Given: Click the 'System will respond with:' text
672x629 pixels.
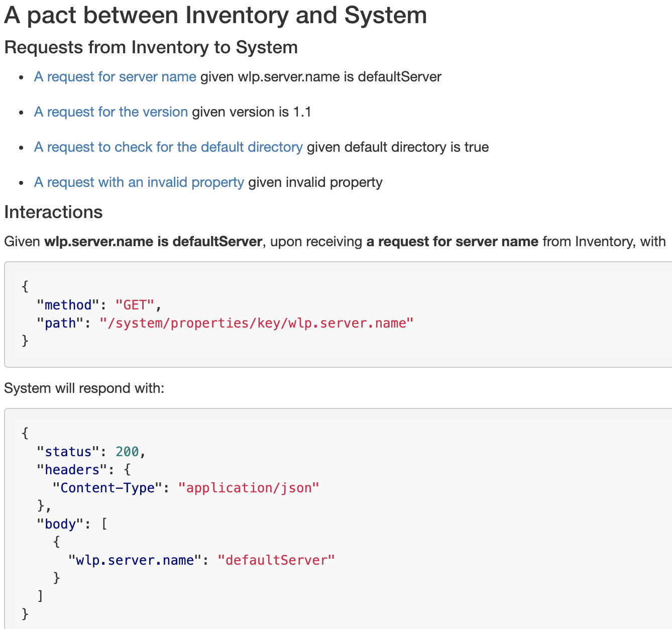Looking at the screenshot, I should 84,388.
